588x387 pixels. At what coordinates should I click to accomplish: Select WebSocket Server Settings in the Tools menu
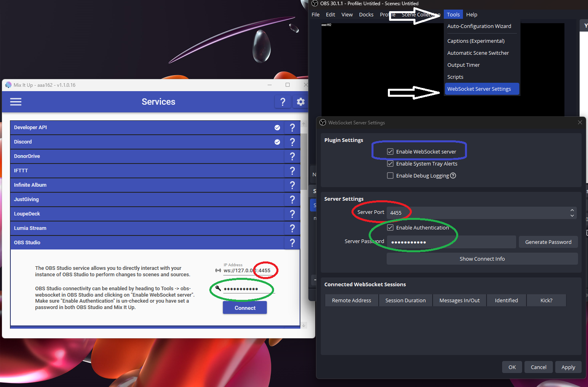tap(479, 89)
